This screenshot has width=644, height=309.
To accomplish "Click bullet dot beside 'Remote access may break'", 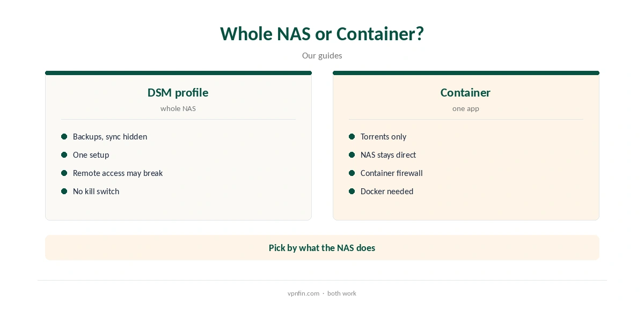I will (64, 173).
